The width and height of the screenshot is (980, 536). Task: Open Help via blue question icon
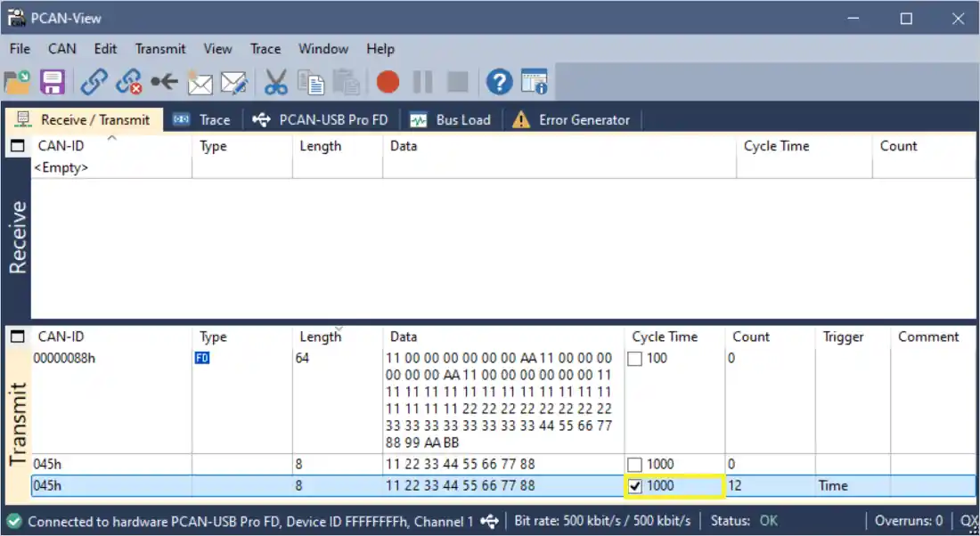pos(500,82)
